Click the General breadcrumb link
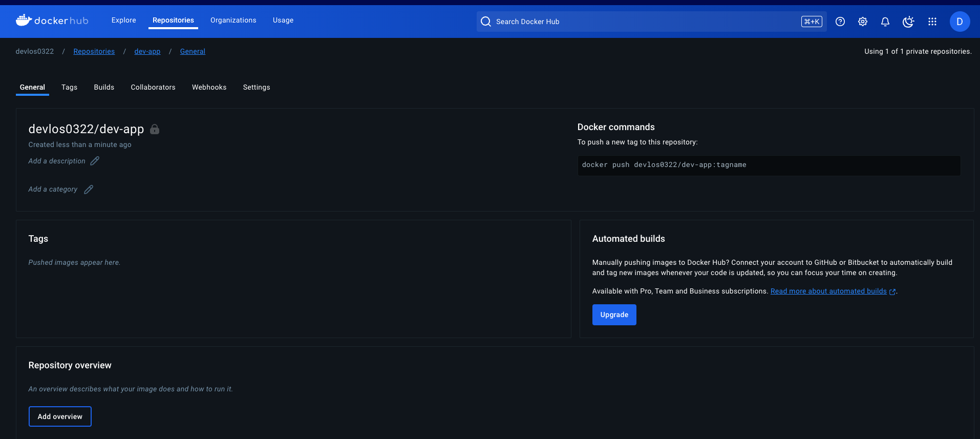Image resolution: width=980 pixels, height=439 pixels. pyautogui.click(x=193, y=51)
